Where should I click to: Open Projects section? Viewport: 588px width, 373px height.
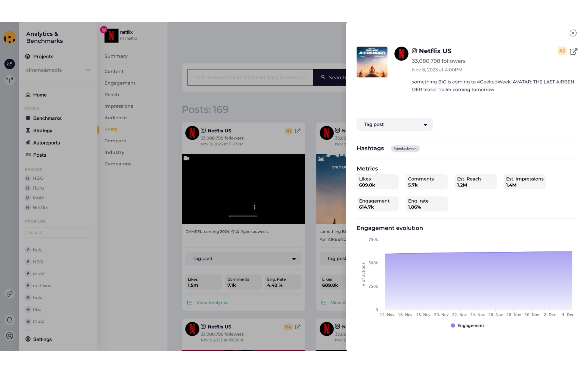point(39,57)
